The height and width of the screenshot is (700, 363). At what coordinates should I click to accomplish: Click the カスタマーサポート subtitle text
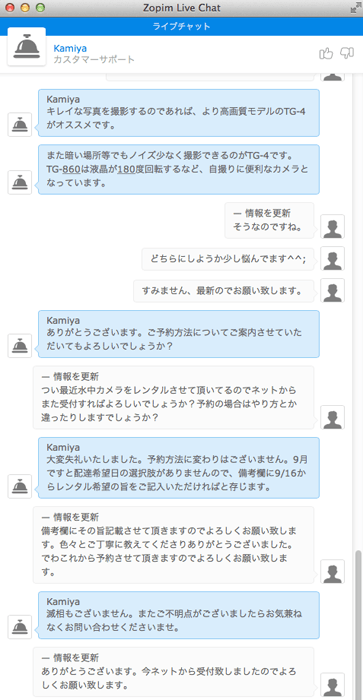pyautogui.click(x=94, y=59)
